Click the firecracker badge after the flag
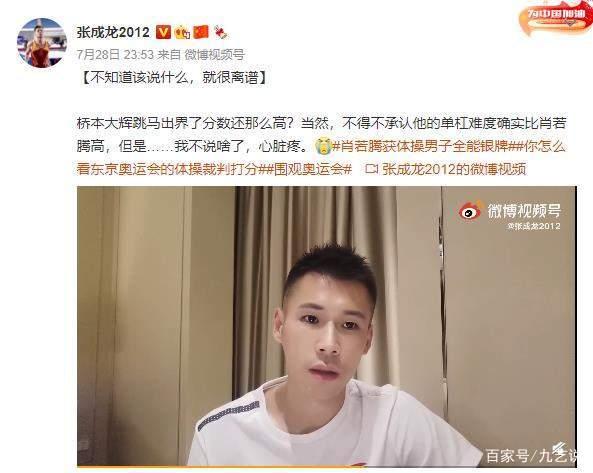The image size is (593, 473). tap(220, 33)
